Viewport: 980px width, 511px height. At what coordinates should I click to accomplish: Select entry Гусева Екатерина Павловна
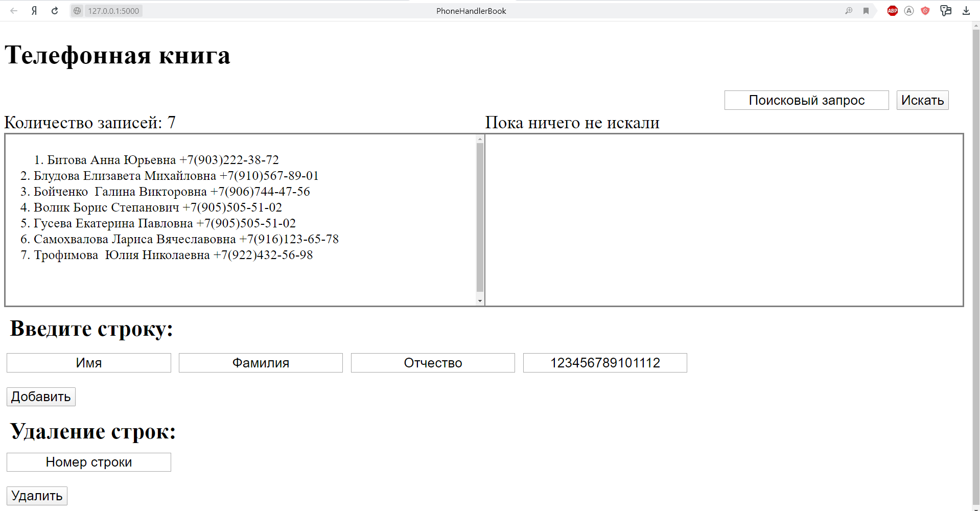tap(165, 223)
